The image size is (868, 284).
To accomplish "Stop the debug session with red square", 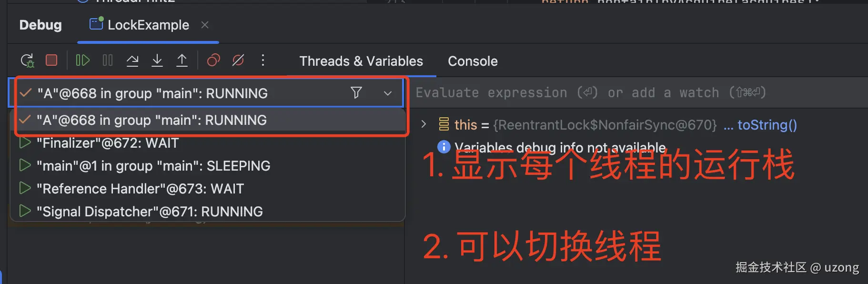I will click(x=51, y=60).
